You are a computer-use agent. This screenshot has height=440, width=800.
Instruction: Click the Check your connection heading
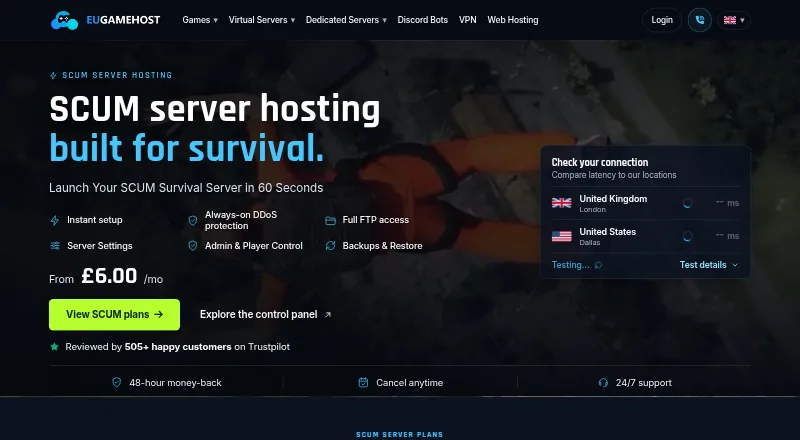599,162
